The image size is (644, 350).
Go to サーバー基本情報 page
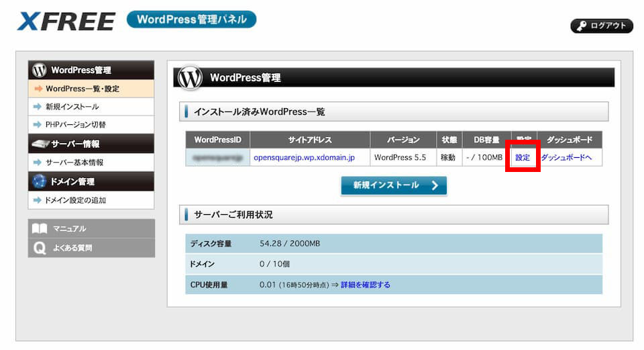[x=74, y=163]
